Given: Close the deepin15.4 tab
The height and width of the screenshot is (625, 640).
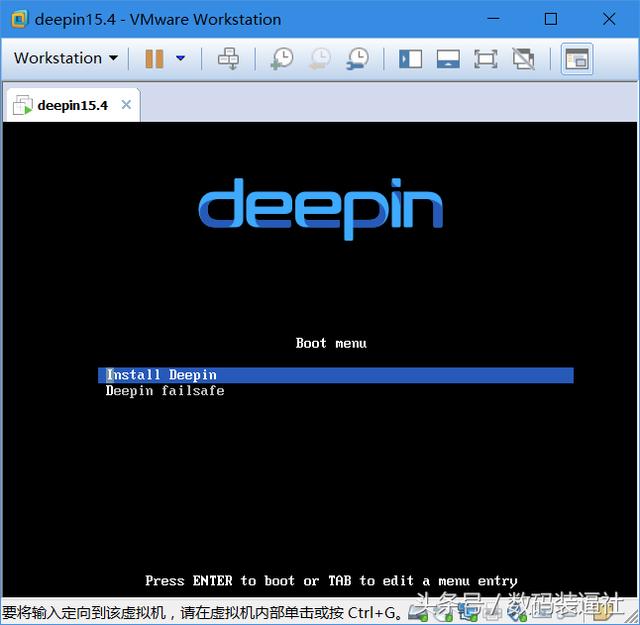Looking at the screenshot, I should click(127, 105).
